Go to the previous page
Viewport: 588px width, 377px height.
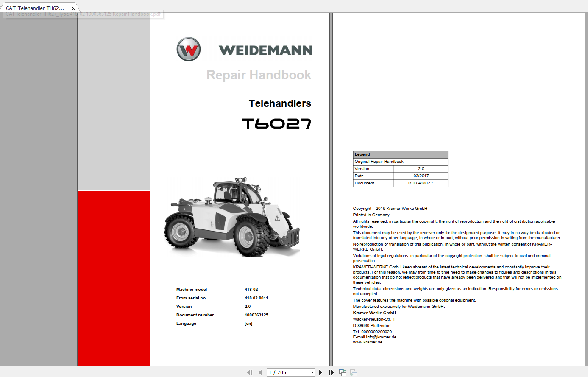click(x=260, y=373)
